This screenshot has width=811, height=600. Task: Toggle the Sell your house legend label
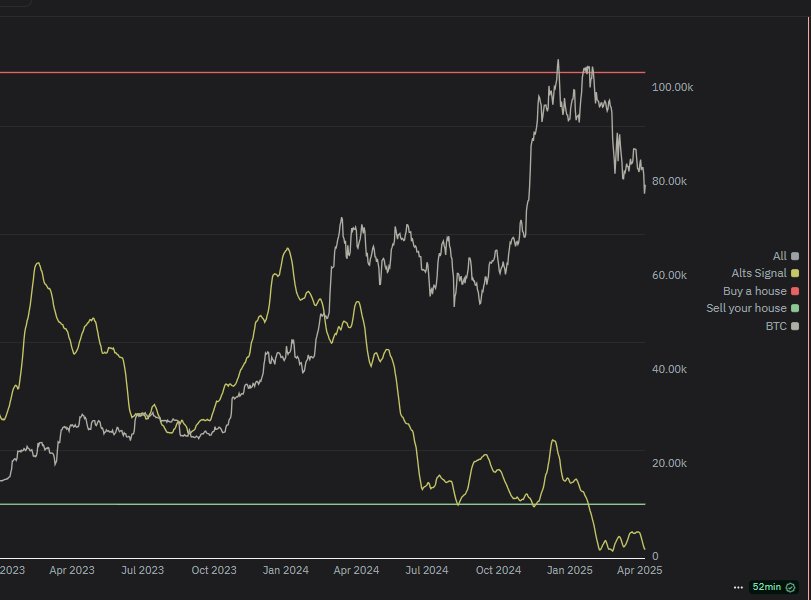pos(746,308)
